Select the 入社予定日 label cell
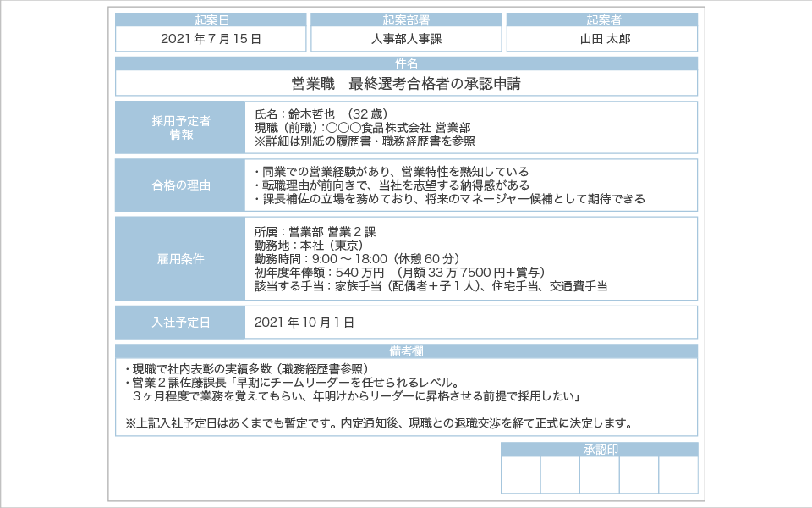 [181, 323]
